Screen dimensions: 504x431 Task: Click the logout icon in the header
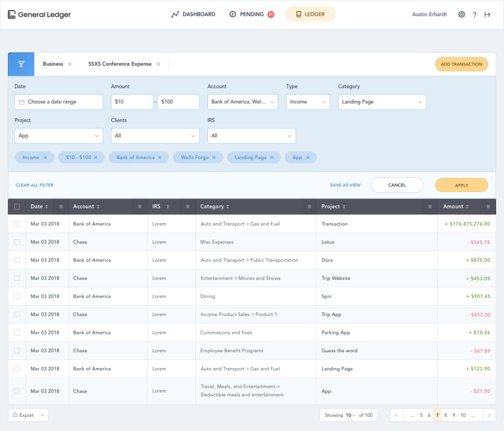pos(488,14)
